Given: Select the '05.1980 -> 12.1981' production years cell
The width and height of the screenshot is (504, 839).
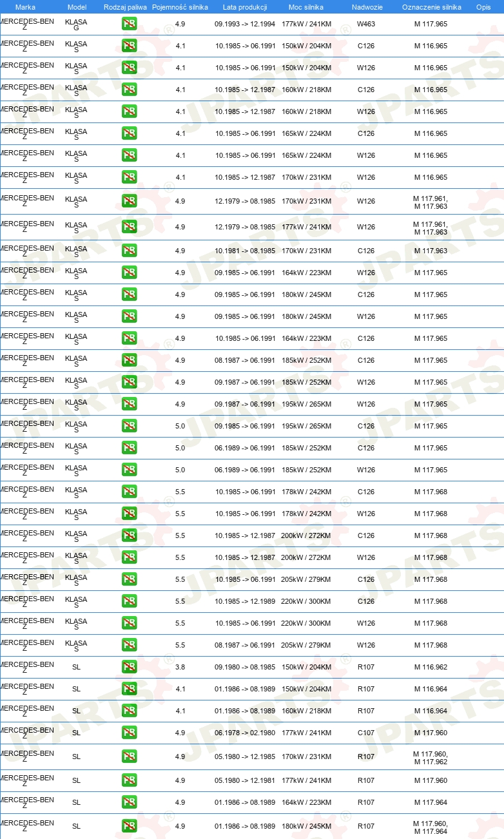Looking at the screenshot, I should (x=245, y=781).
